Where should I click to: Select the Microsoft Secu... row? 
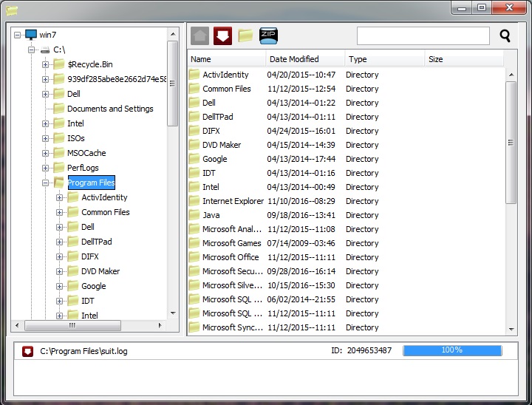click(x=346, y=271)
